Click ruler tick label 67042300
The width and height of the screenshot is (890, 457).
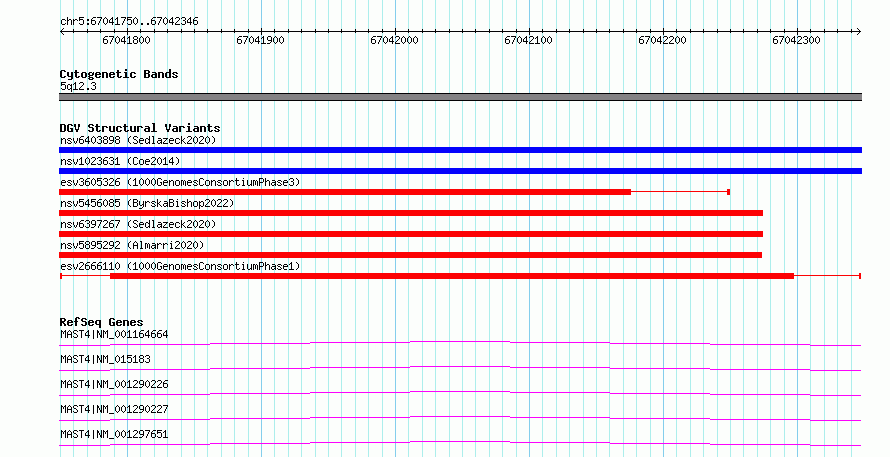click(796, 40)
